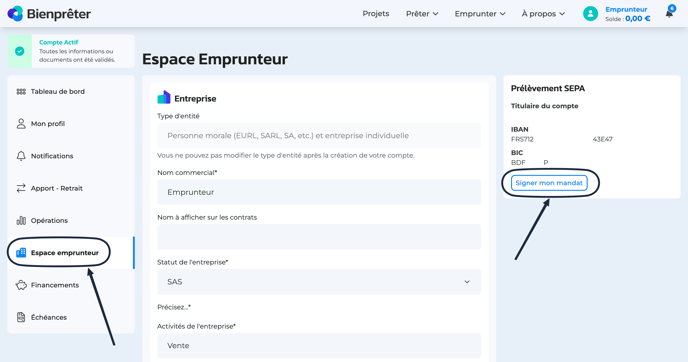The image size is (688, 362).
Task: Open Financements in the sidebar
Action: [x=71, y=285]
